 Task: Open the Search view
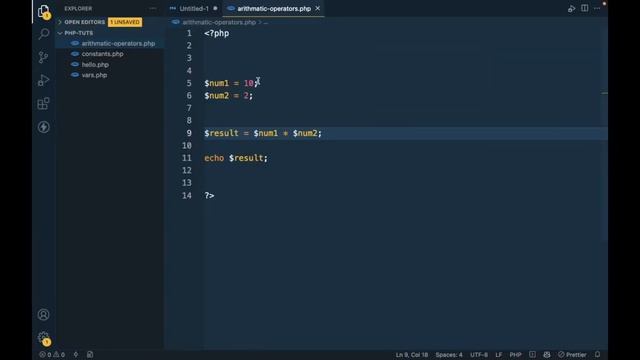43,34
